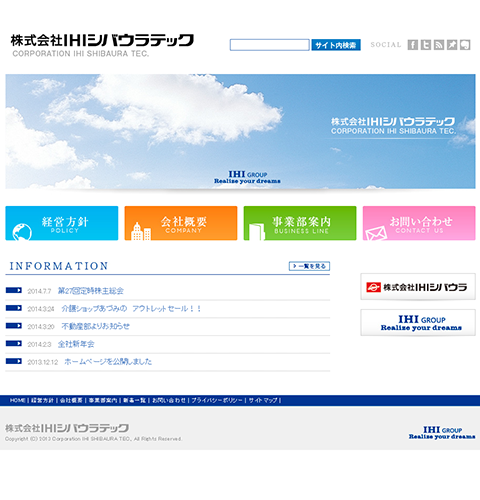Open the RSS feed icon
Image resolution: width=480 pixels, height=500 pixels.
(x=439, y=45)
